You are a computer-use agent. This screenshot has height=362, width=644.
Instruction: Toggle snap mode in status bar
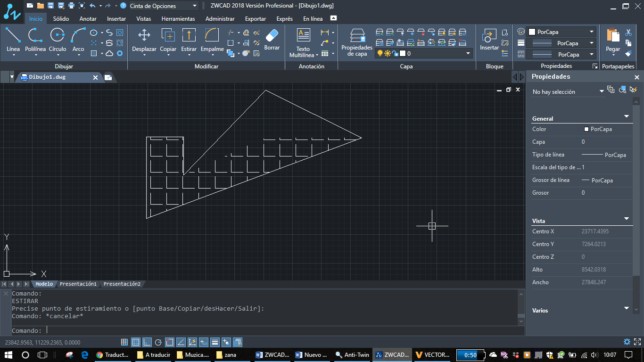pos(124,342)
